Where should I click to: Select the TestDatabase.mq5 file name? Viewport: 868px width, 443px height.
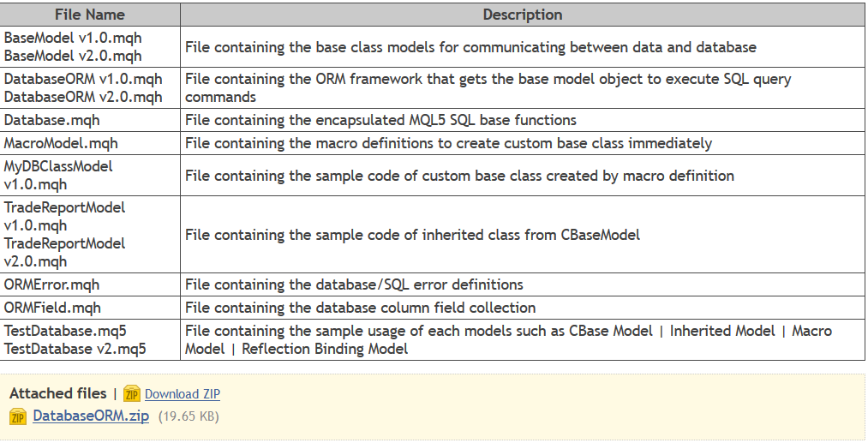(x=65, y=331)
